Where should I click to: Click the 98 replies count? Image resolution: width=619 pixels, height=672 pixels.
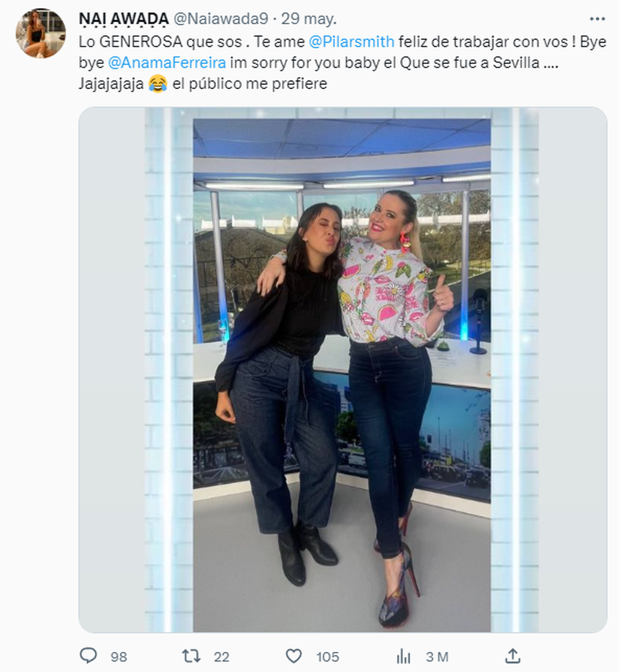click(119, 657)
